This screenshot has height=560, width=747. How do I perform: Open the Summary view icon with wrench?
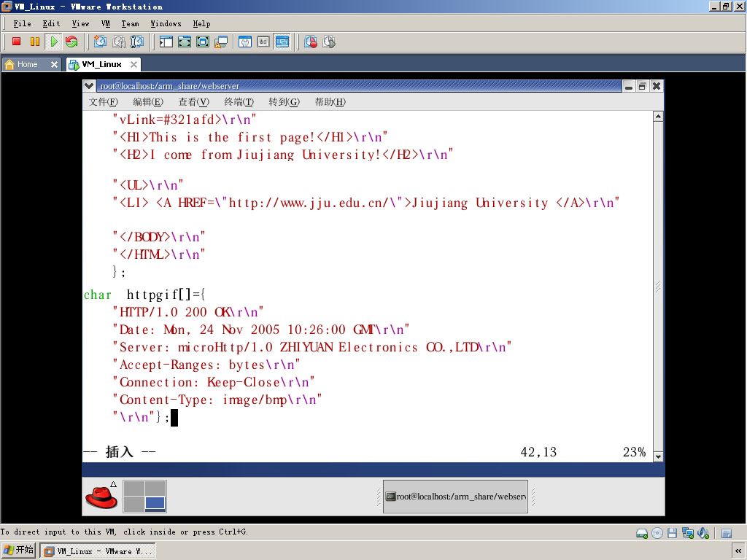[245, 42]
